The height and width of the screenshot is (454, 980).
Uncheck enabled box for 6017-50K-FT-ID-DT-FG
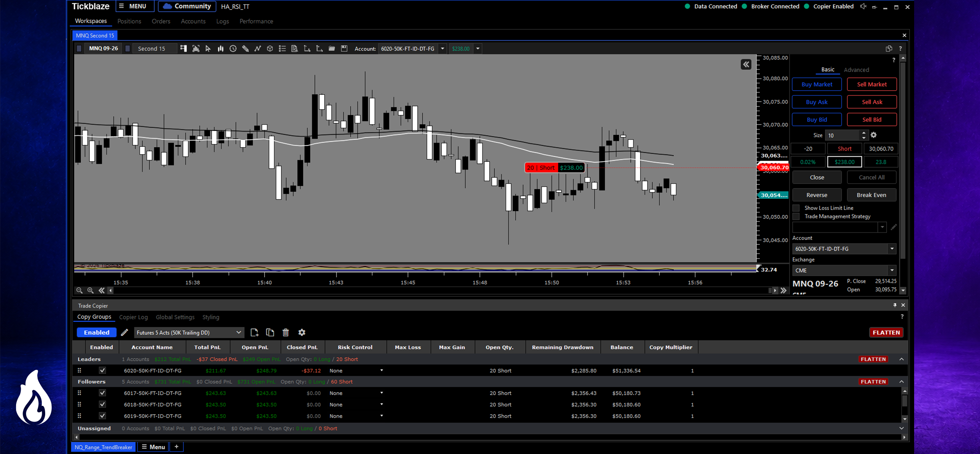[x=102, y=393]
